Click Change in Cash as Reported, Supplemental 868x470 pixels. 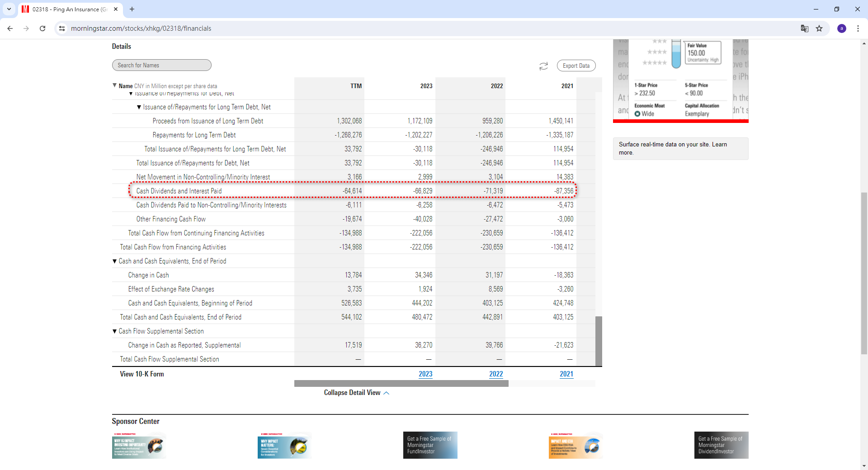184,345
